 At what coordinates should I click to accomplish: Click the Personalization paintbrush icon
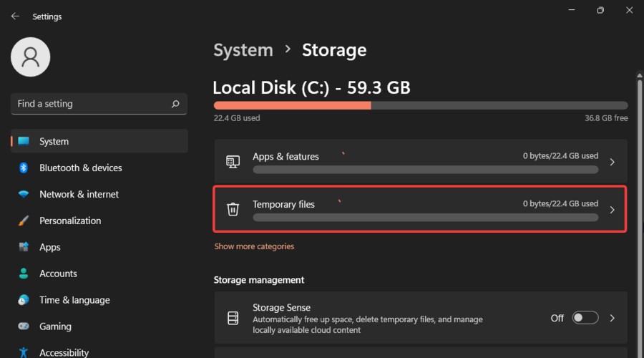[x=24, y=221]
